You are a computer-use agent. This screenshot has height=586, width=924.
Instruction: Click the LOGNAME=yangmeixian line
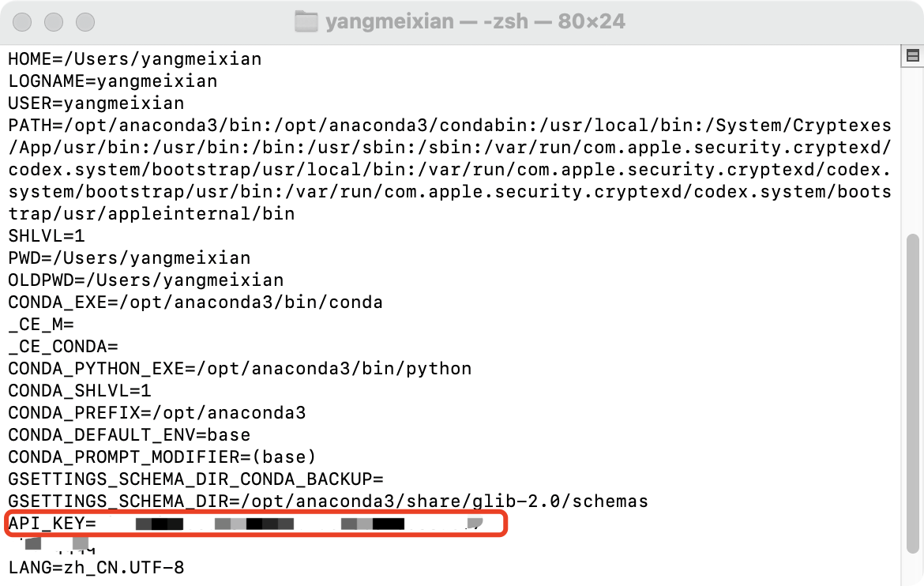[111, 81]
